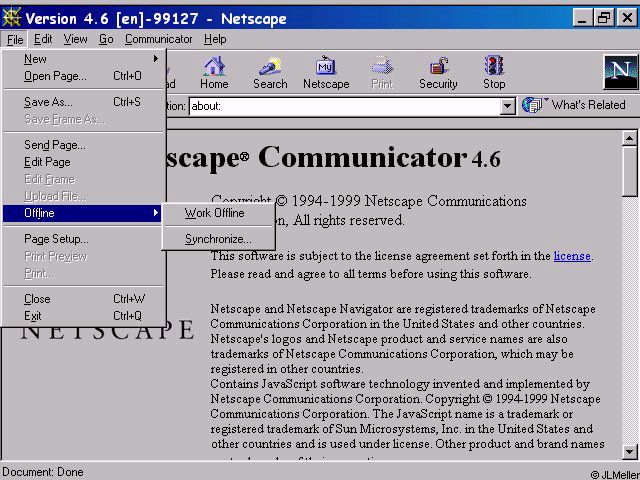Follow the license hyperlink
The image size is (640, 480).
[x=572, y=256]
